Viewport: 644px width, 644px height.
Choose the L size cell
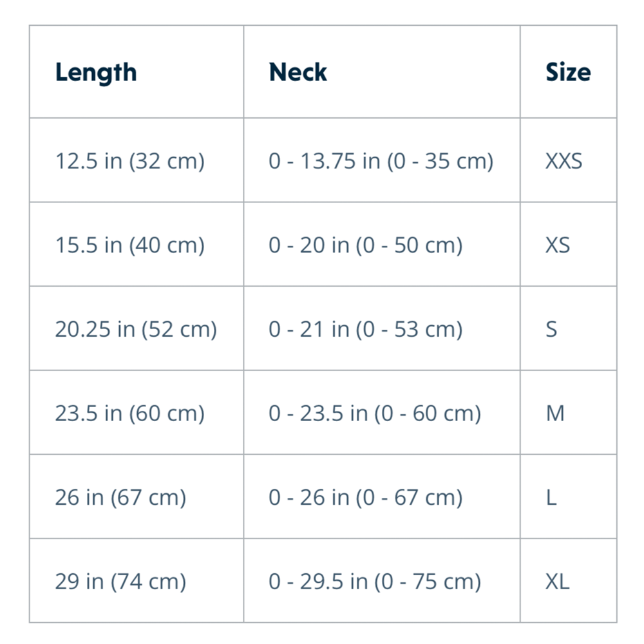[x=551, y=497]
